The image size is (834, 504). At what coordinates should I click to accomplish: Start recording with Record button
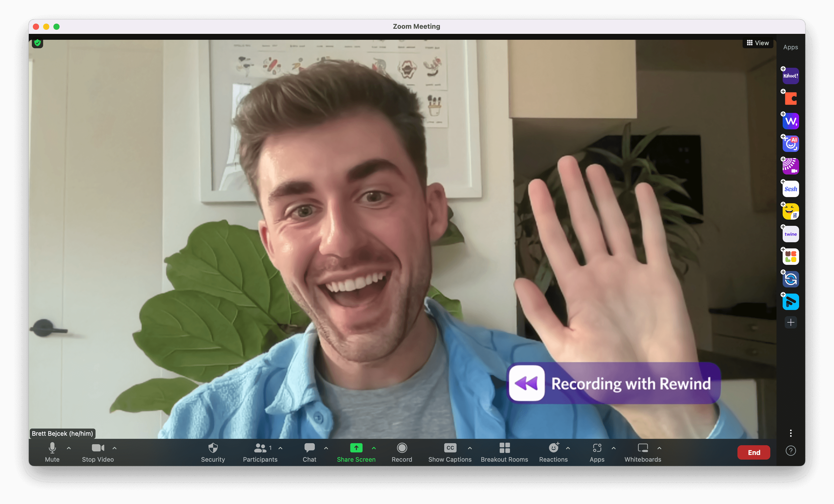[402, 452]
